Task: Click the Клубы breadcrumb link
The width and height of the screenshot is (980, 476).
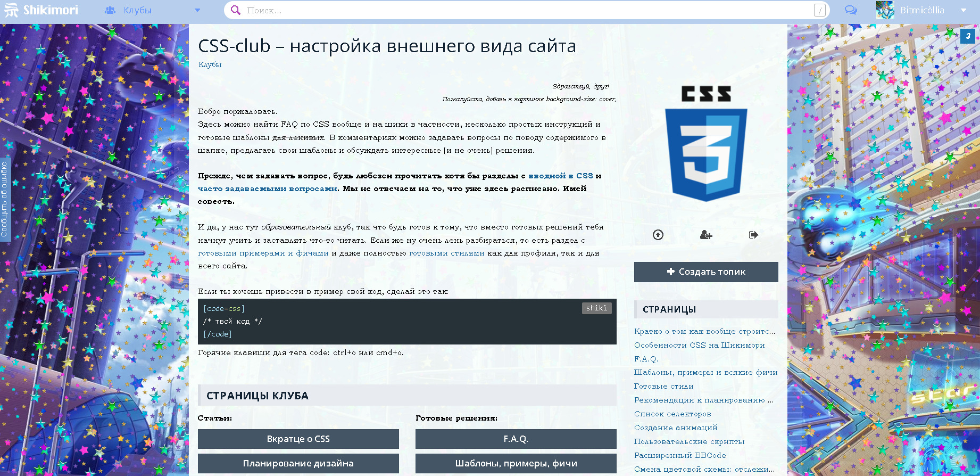Action: [x=210, y=64]
